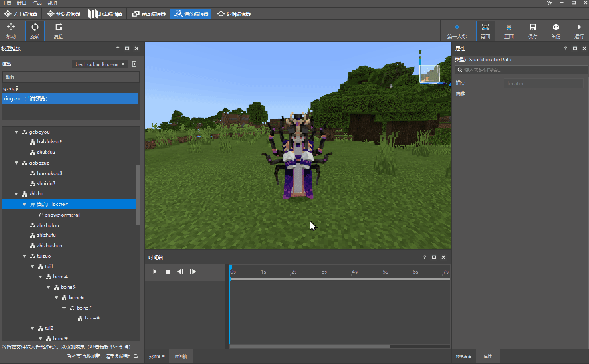Click help icon of model panel
This screenshot has height=364, width=589.
[118, 48]
